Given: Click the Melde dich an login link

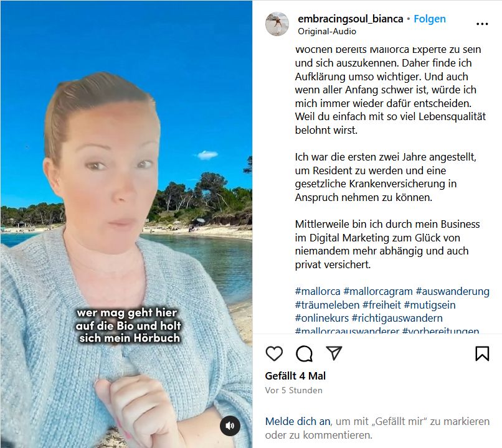Looking at the screenshot, I should point(298,421).
